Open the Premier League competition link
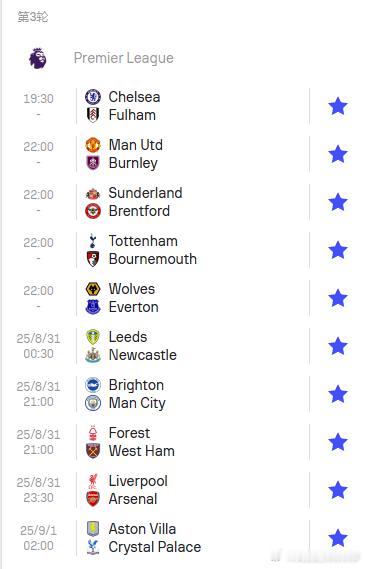Image resolution: width=365 pixels, height=569 pixels. point(124,58)
